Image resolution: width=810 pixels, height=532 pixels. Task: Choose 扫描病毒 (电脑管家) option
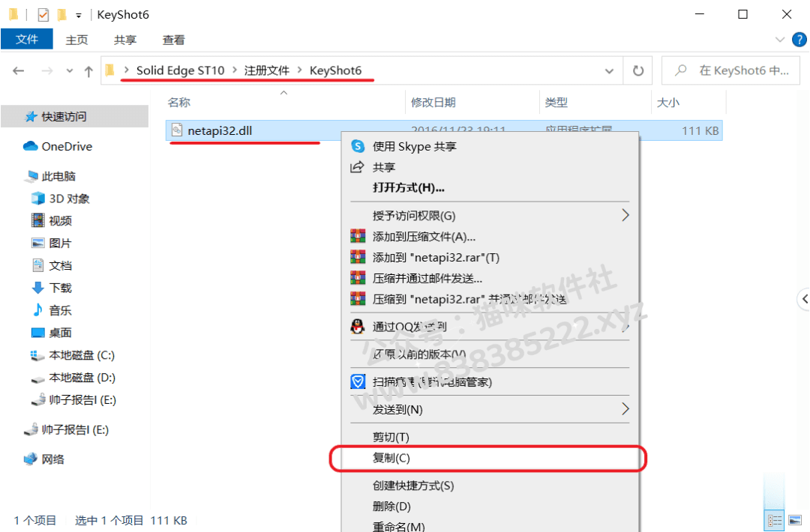point(490,382)
